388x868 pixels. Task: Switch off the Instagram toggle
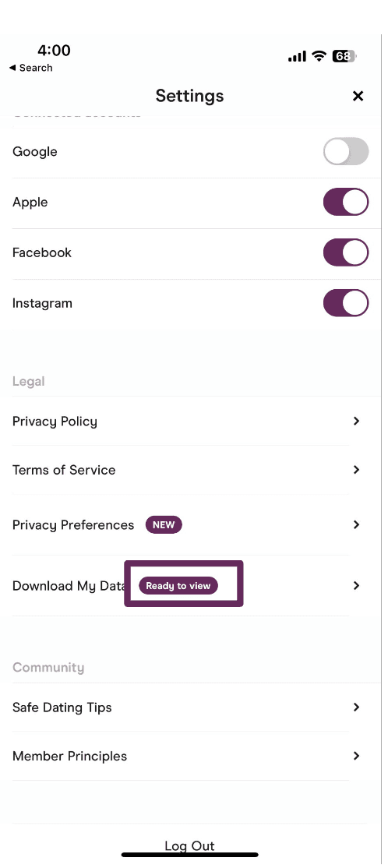pos(346,303)
